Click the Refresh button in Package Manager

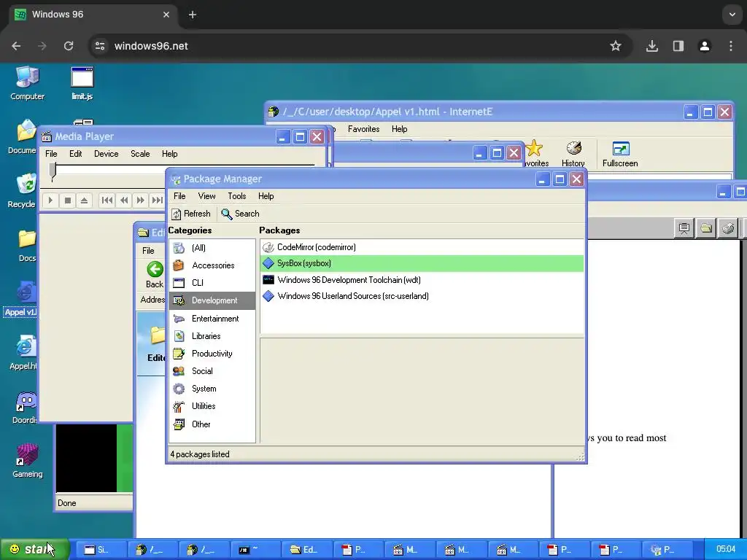(x=191, y=214)
